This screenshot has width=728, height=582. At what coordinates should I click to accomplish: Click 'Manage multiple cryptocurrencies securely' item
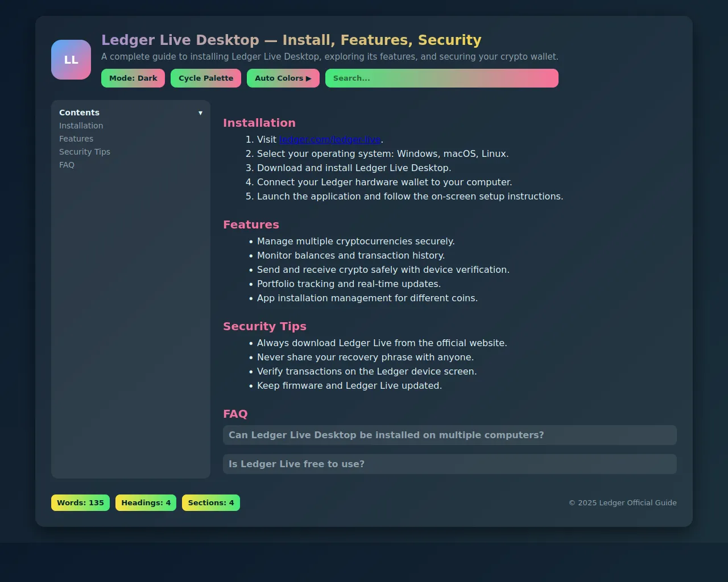click(x=356, y=242)
